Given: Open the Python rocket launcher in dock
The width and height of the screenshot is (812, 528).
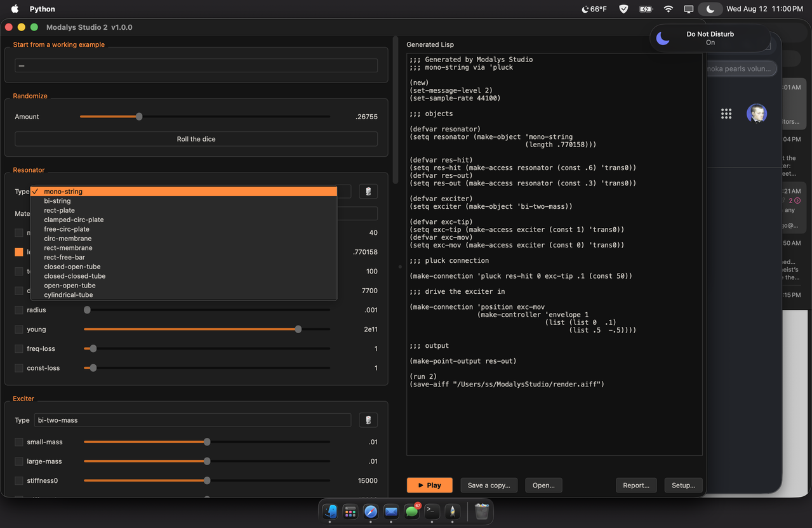Looking at the screenshot, I should coord(452,511).
